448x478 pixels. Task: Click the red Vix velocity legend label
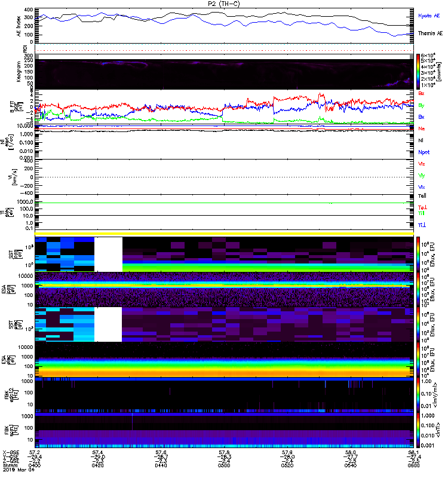(x=422, y=164)
